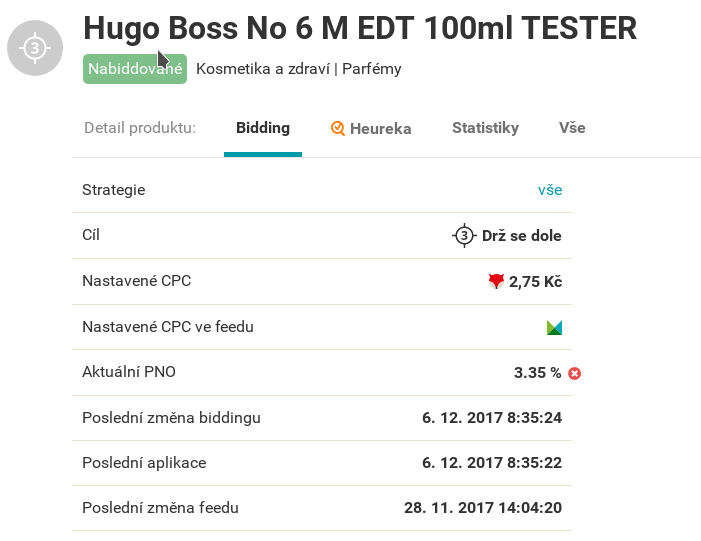
Task: Click the green-blue feed logo icon
Action: tap(554, 327)
